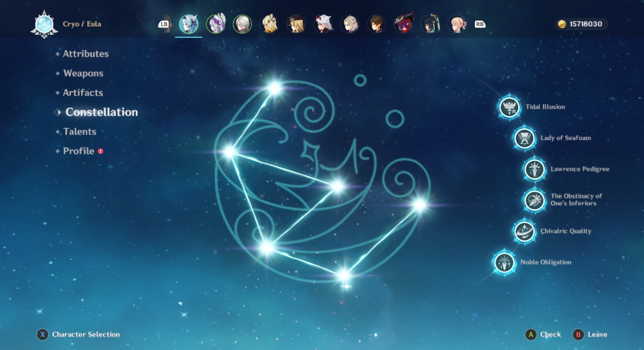Open the Talents menu
644x350 pixels.
point(79,131)
